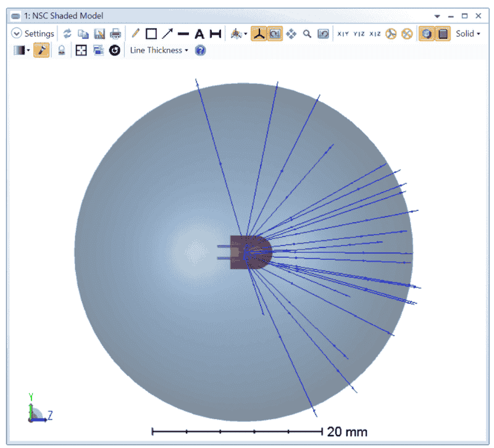494x448 pixels.
Task: Toggle the dark solid box button
Action: pyautogui.click(x=443, y=34)
